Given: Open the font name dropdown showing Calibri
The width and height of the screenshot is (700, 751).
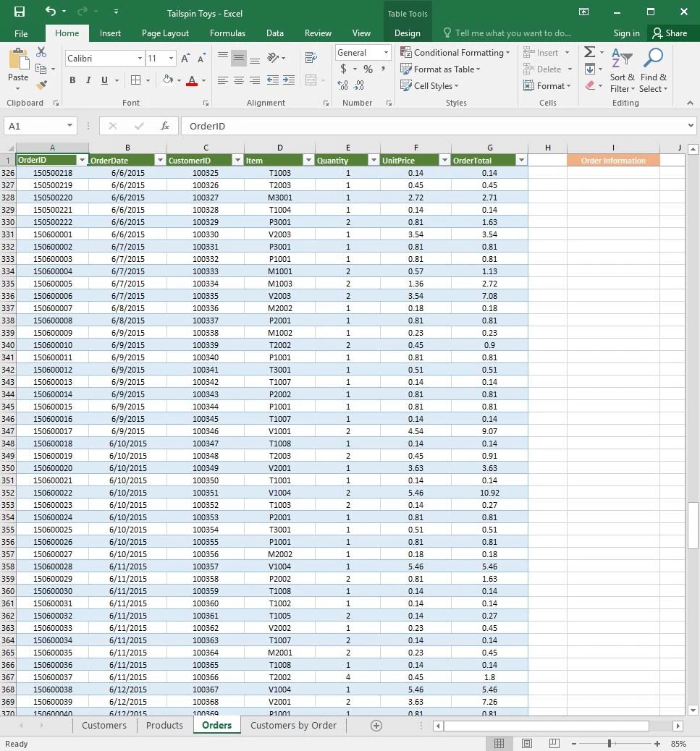Looking at the screenshot, I should pyautogui.click(x=140, y=59).
